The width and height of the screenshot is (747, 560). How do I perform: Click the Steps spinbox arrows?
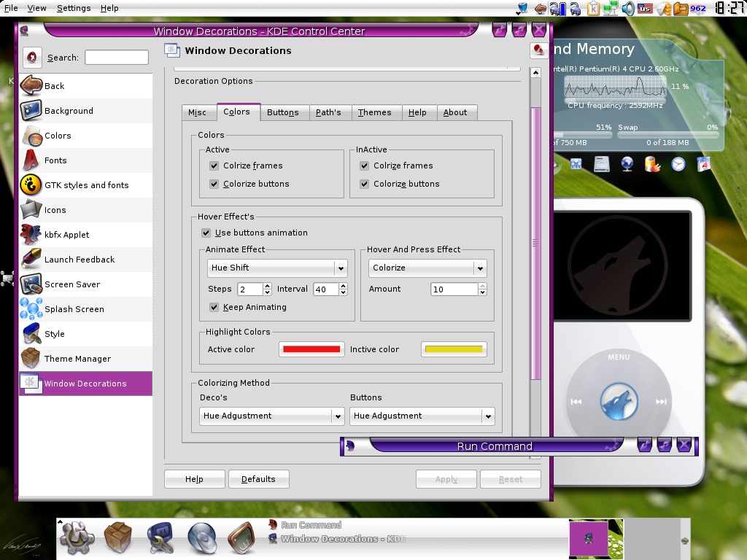click(x=267, y=289)
